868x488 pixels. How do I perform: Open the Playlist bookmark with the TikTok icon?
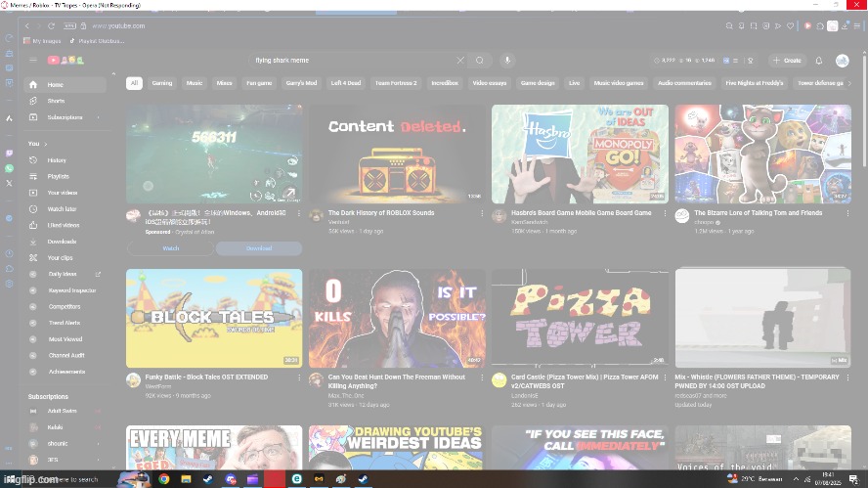click(x=97, y=41)
